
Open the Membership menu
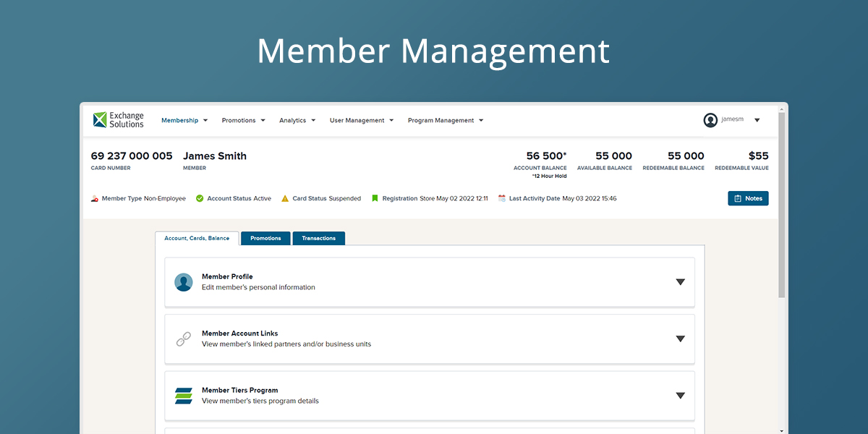[x=184, y=121]
